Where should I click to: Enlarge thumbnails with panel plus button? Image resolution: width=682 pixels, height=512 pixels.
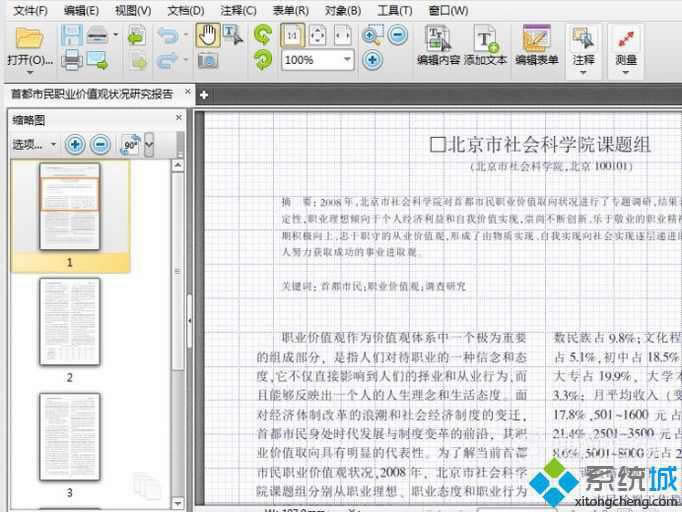coord(75,144)
